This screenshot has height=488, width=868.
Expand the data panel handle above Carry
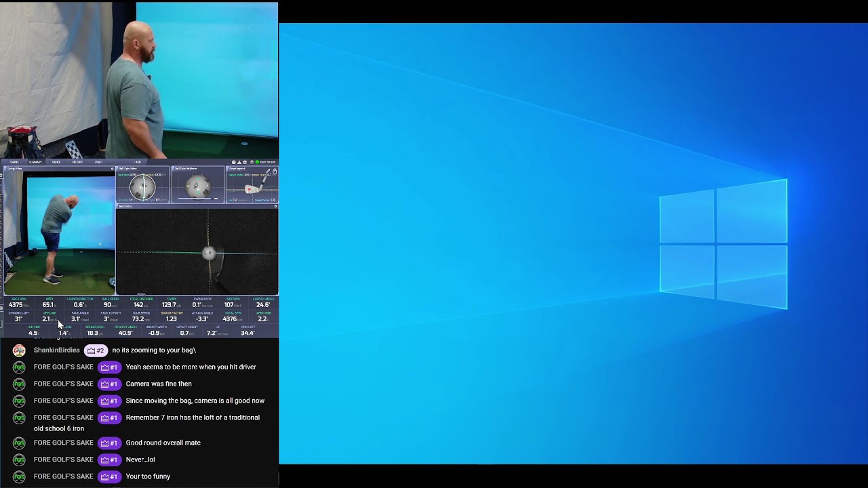(x=141, y=296)
